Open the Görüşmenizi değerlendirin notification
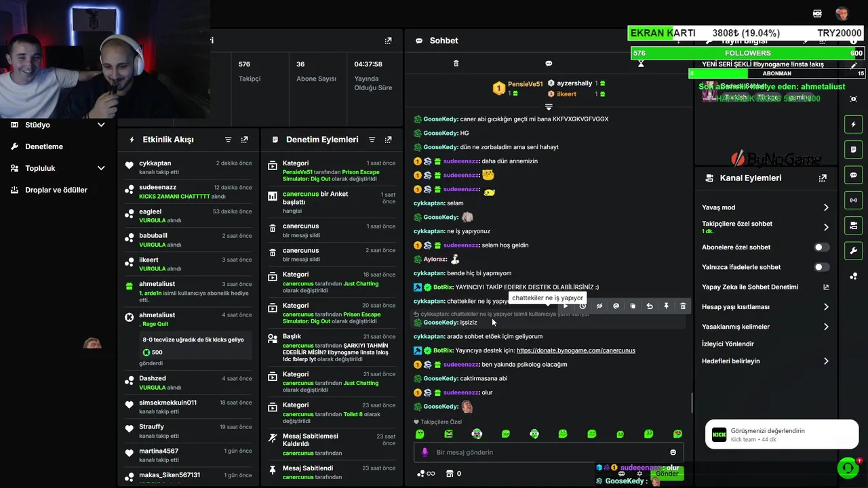The height and width of the screenshot is (488, 868). click(x=782, y=434)
